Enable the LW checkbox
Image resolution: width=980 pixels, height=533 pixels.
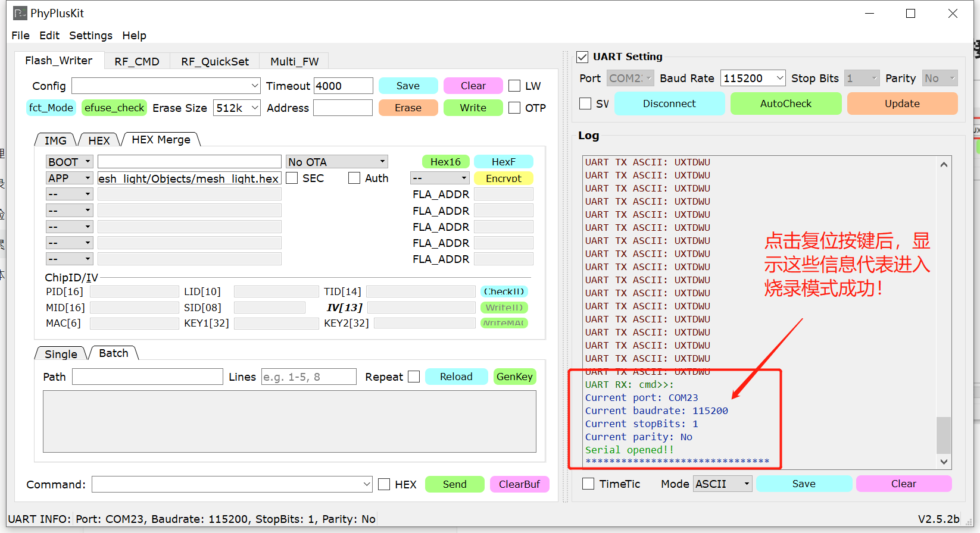(x=514, y=86)
